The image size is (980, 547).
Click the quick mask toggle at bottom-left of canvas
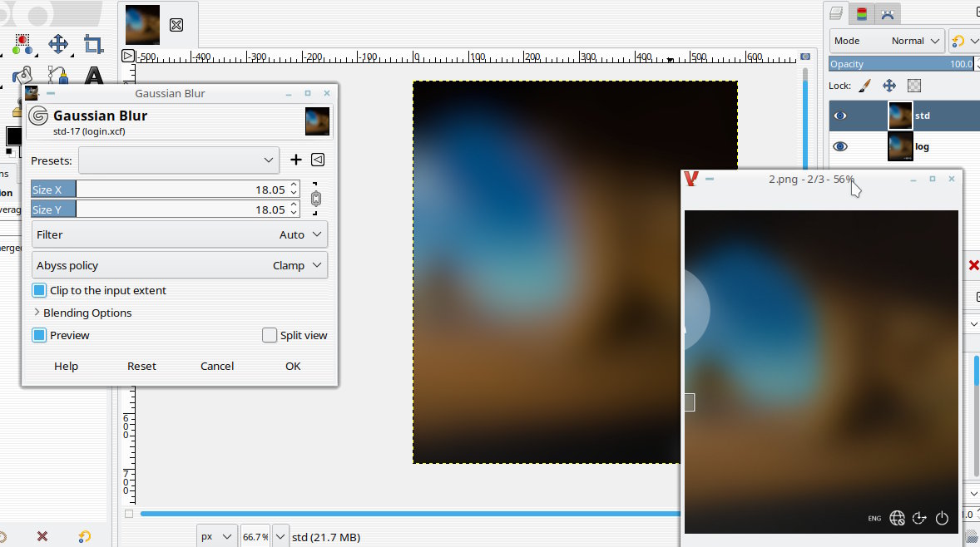point(129,514)
